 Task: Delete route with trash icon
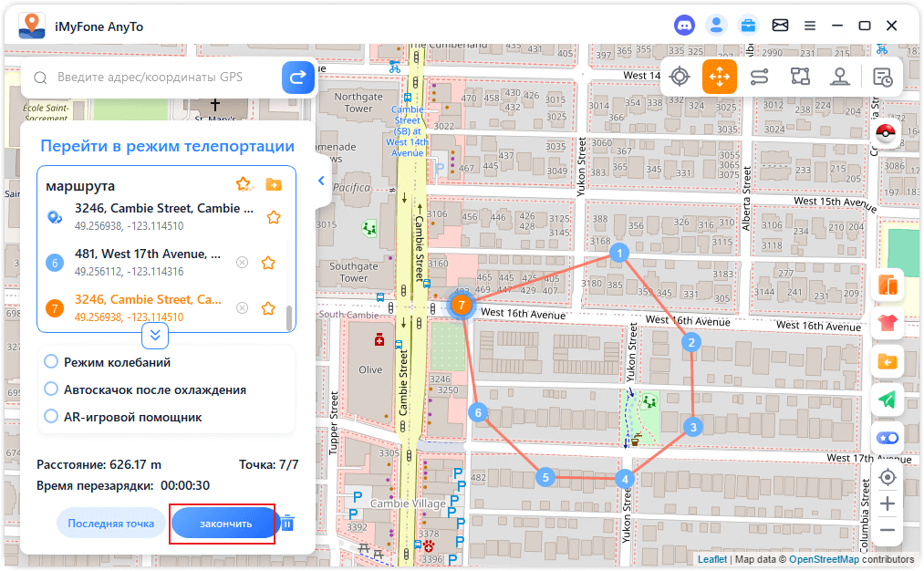click(x=287, y=523)
